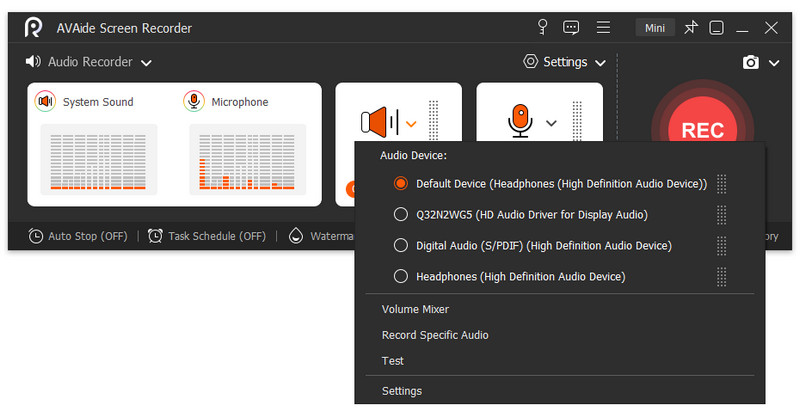Click volume dots beside Digital Audio
This screenshot has width=800, height=412.
tap(721, 246)
